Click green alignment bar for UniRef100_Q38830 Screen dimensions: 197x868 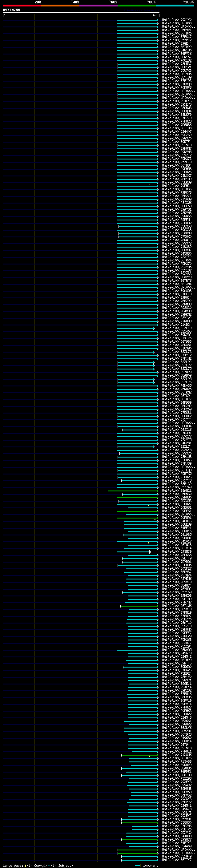pos(140,823)
